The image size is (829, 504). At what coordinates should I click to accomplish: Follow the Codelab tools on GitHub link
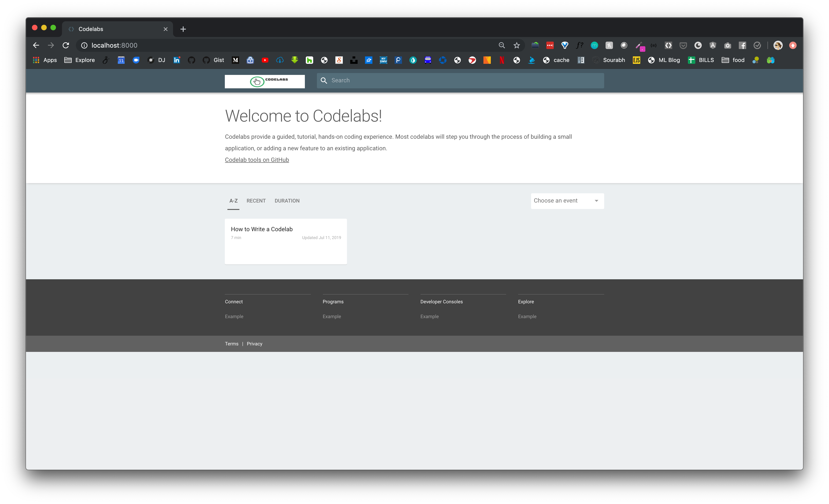[257, 160]
